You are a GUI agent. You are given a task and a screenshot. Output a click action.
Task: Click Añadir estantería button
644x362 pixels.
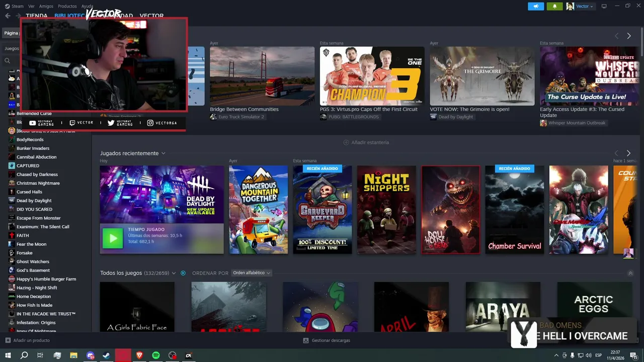(366, 142)
